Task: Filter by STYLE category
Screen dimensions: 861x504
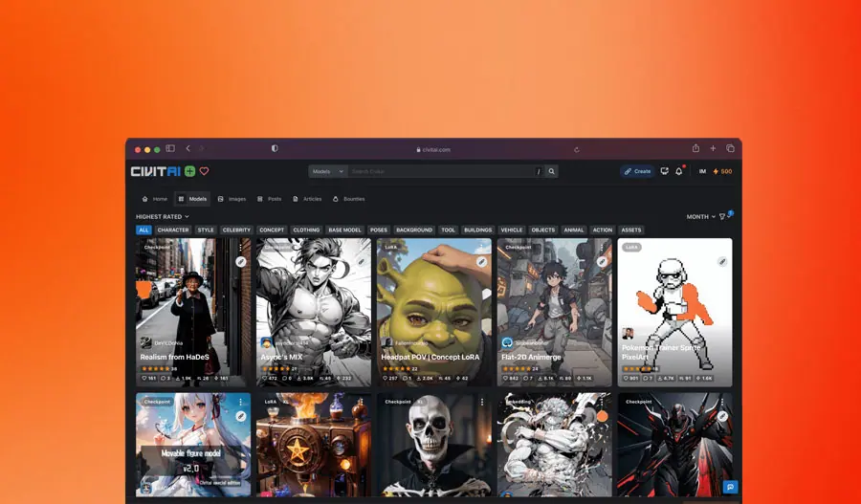Action: tap(206, 230)
